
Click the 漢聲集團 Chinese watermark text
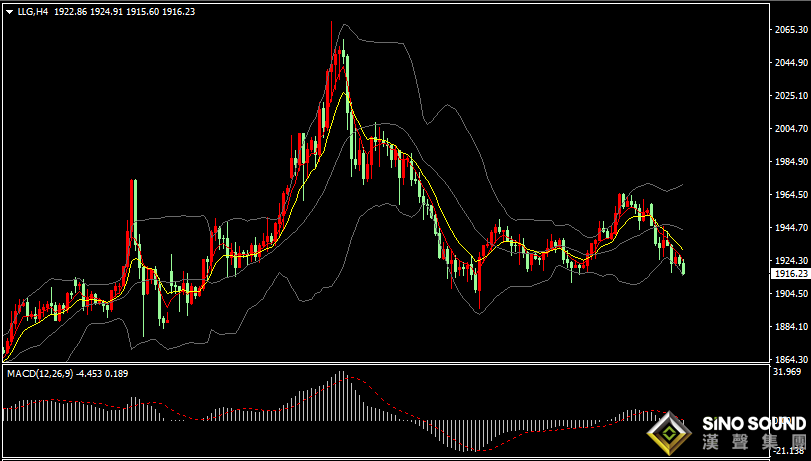coord(754,443)
